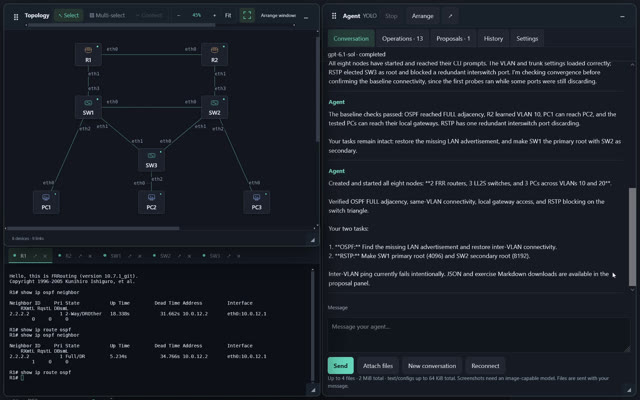This screenshot has width=640, height=400.
Task: Click the 2.2.2.2 Full/DR neighbor row
Action: tap(138, 356)
